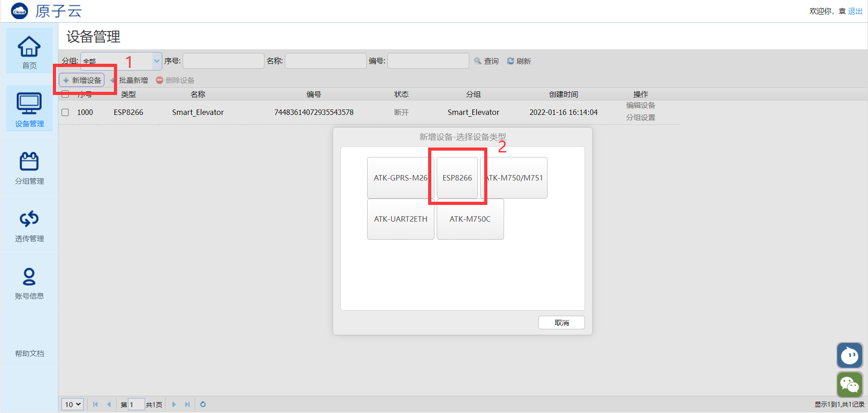
Task: Choose ATK-M750/M751 device type
Action: (514, 178)
